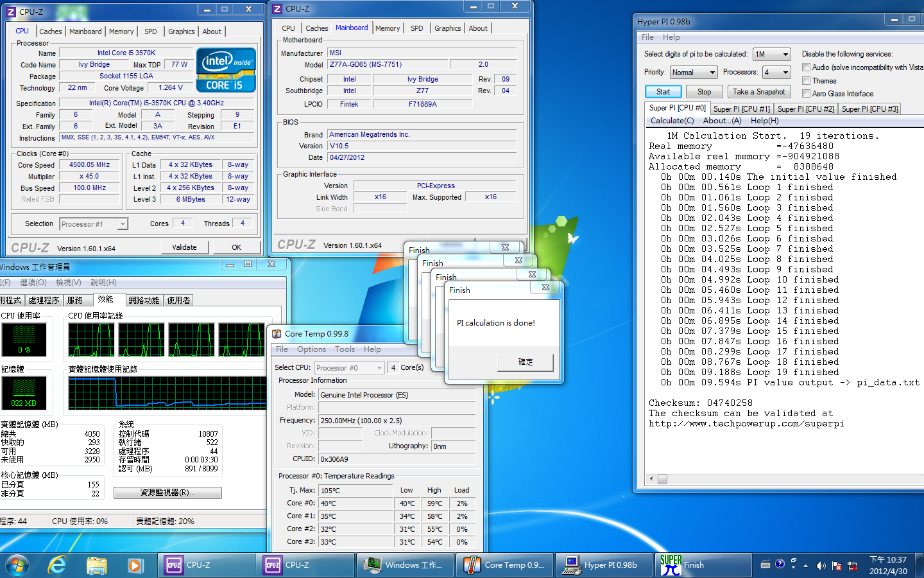Image resolution: width=924 pixels, height=578 pixels.
Task: Open the Priority Normal dropdown
Action: tap(694, 73)
